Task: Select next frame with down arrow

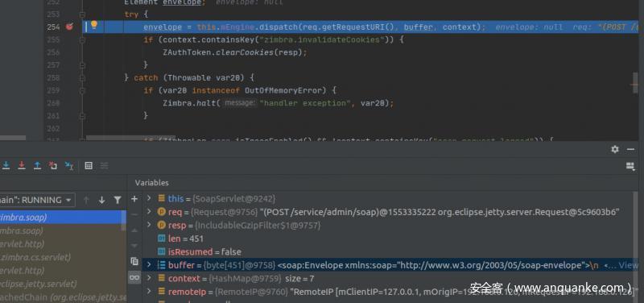Action: (x=102, y=200)
